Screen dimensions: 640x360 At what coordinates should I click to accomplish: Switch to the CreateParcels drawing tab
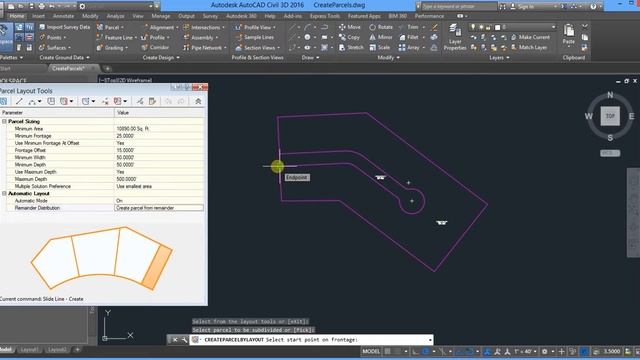click(68, 69)
